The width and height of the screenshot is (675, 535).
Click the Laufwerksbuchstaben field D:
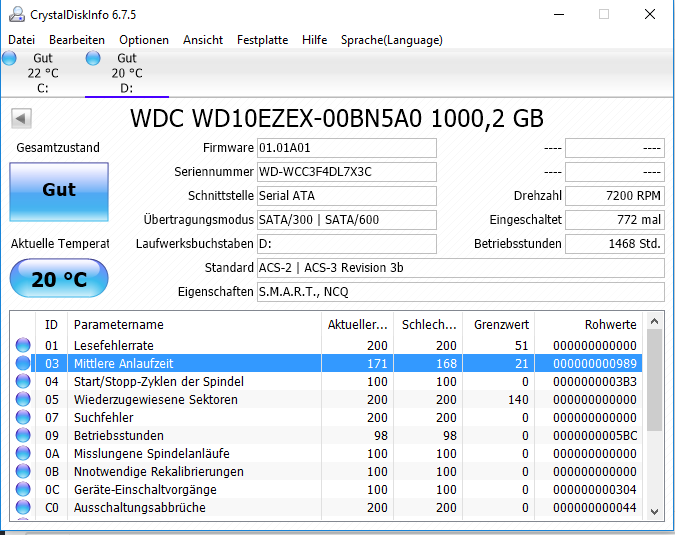pos(347,244)
